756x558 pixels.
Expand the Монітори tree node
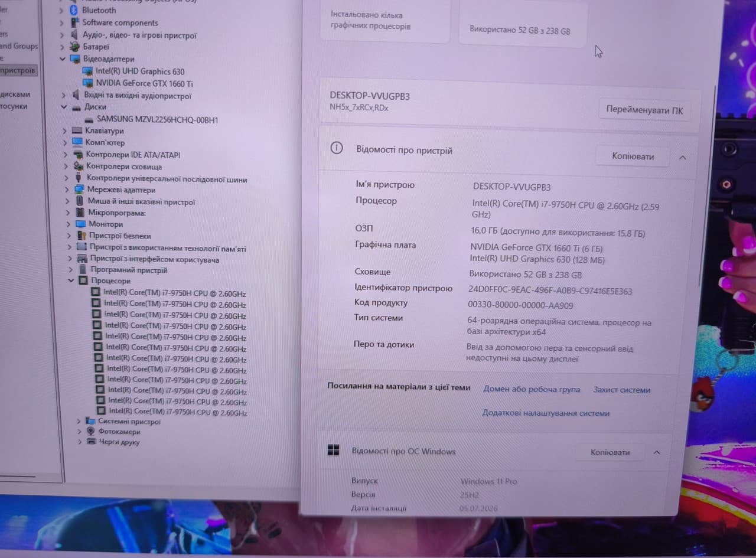[68, 224]
